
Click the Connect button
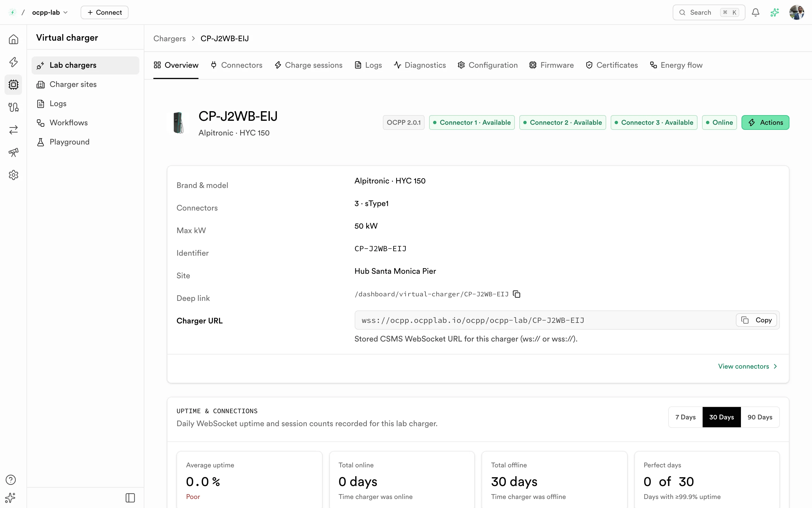tap(104, 12)
